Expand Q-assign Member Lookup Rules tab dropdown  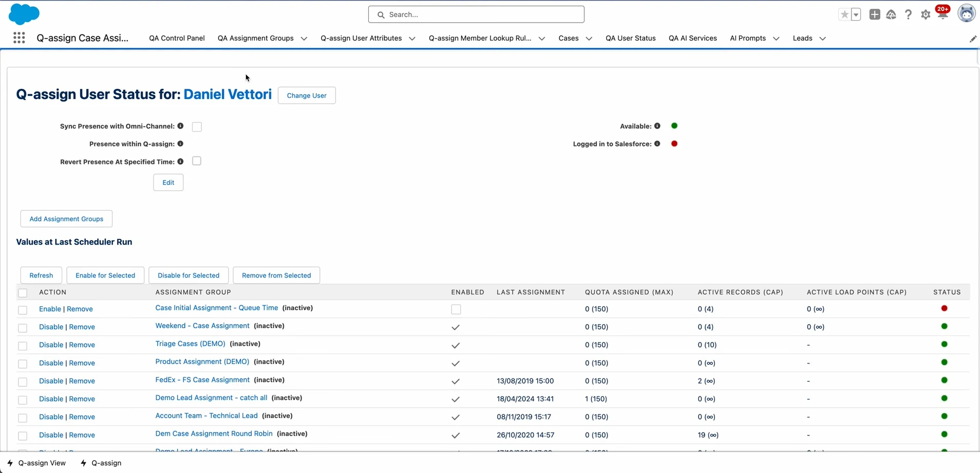541,39
